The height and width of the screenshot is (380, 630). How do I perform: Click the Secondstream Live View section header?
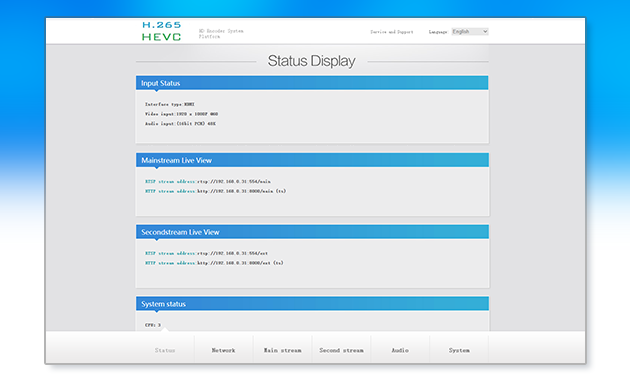pyautogui.click(x=312, y=232)
